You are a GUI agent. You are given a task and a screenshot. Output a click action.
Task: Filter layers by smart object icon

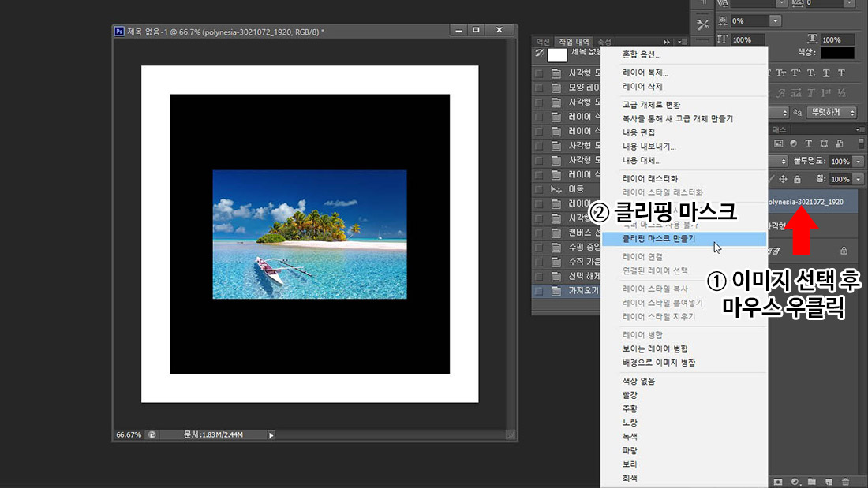(x=840, y=143)
